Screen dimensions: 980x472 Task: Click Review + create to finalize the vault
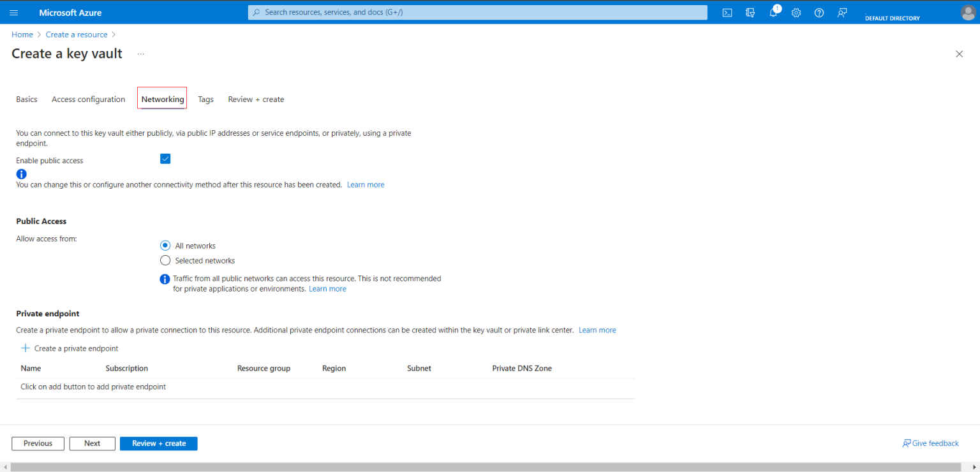click(158, 443)
